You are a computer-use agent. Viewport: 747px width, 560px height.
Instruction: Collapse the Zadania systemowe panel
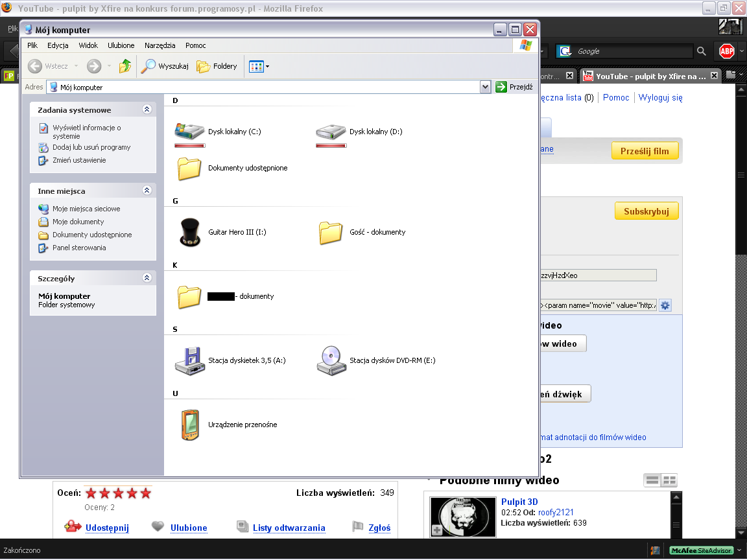click(x=147, y=110)
